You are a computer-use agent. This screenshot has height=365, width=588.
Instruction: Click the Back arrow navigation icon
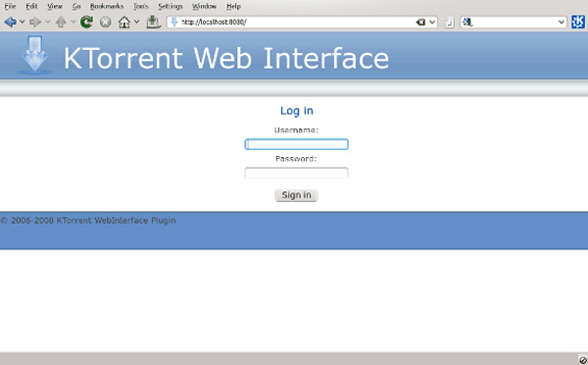point(10,23)
